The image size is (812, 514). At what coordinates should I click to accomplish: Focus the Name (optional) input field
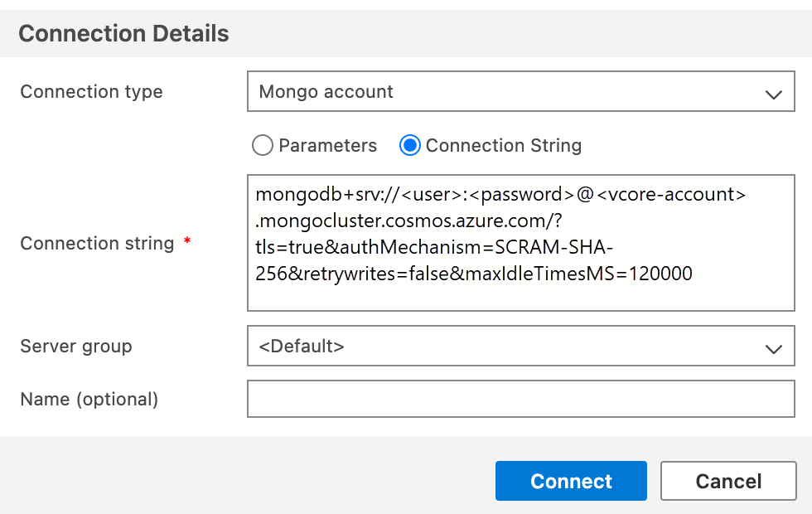pos(520,399)
